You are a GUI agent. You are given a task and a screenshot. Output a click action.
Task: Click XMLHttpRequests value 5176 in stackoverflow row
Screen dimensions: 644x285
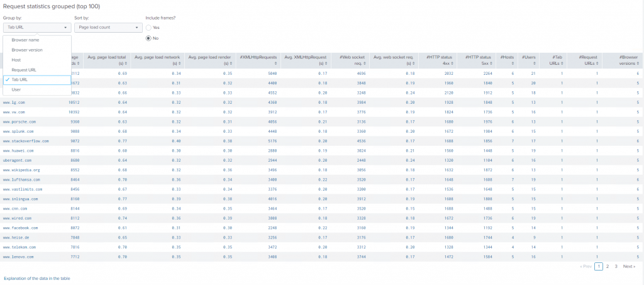click(272, 141)
